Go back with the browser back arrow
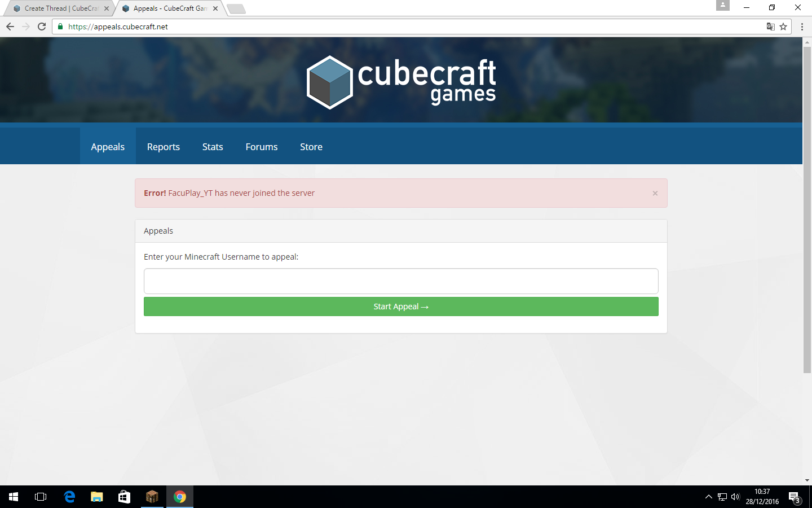Viewport: 812px width, 508px height. pos(10,27)
